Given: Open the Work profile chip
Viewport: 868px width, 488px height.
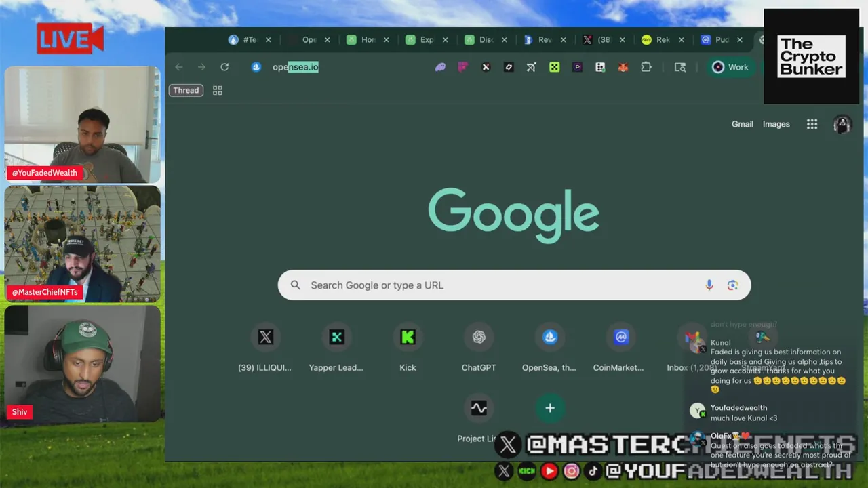Looking at the screenshot, I should click(x=730, y=67).
